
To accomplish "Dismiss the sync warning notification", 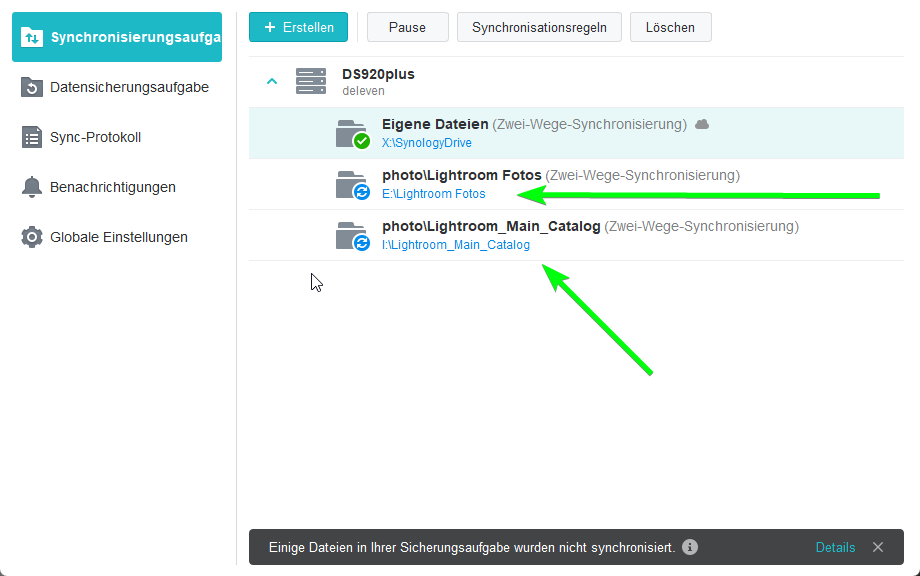I will pos(878,547).
